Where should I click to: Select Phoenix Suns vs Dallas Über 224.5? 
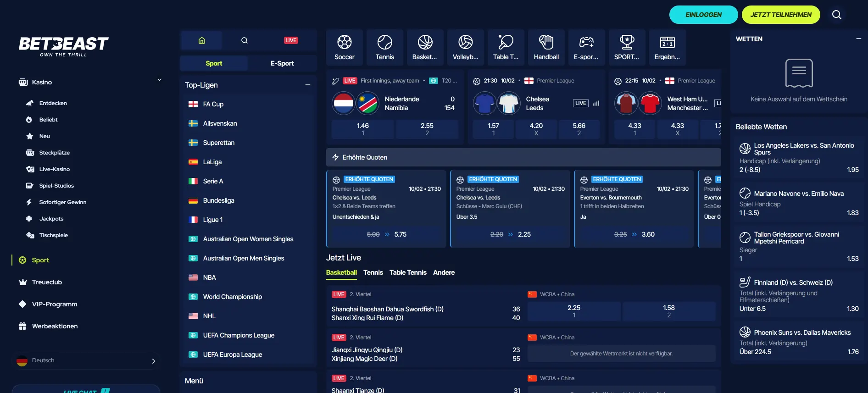tap(799, 342)
